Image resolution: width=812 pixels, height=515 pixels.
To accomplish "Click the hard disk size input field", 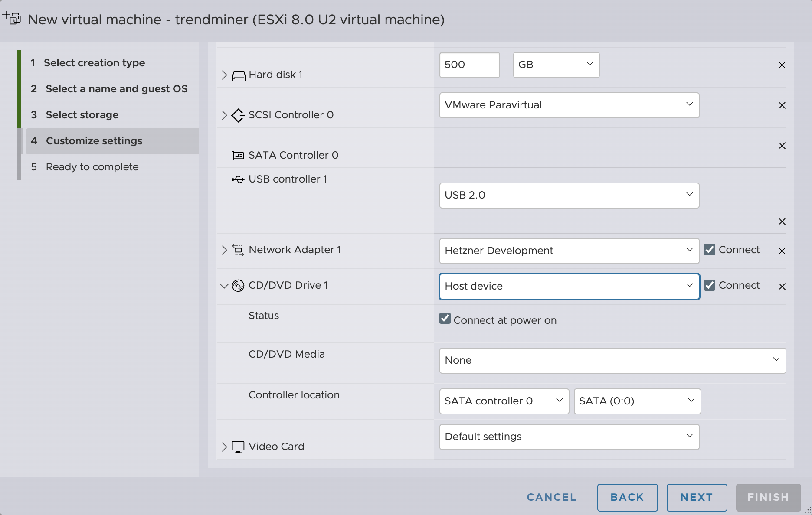I will tap(469, 65).
